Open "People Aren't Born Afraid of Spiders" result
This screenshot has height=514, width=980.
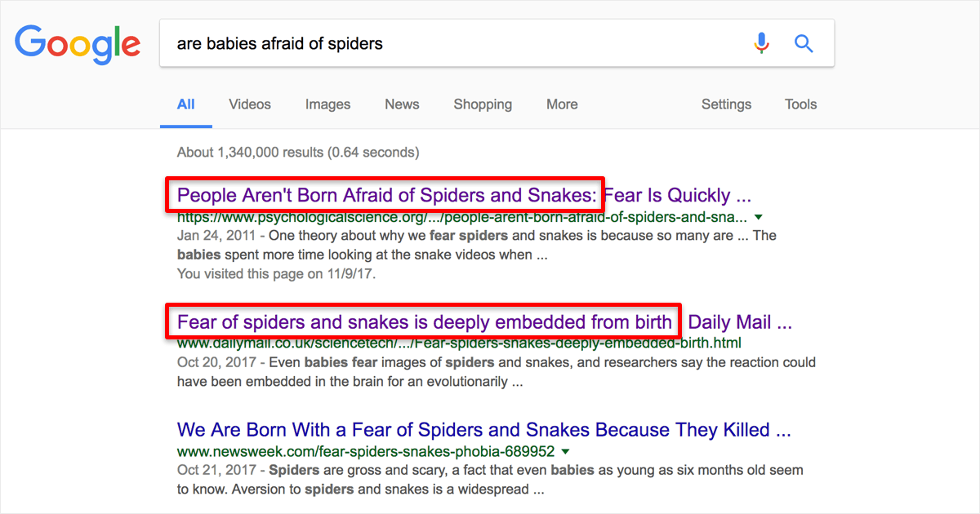pos(464,195)
